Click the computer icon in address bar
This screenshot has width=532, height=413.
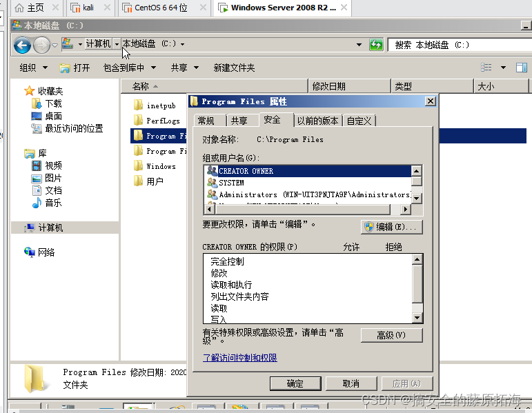point(68,44)
